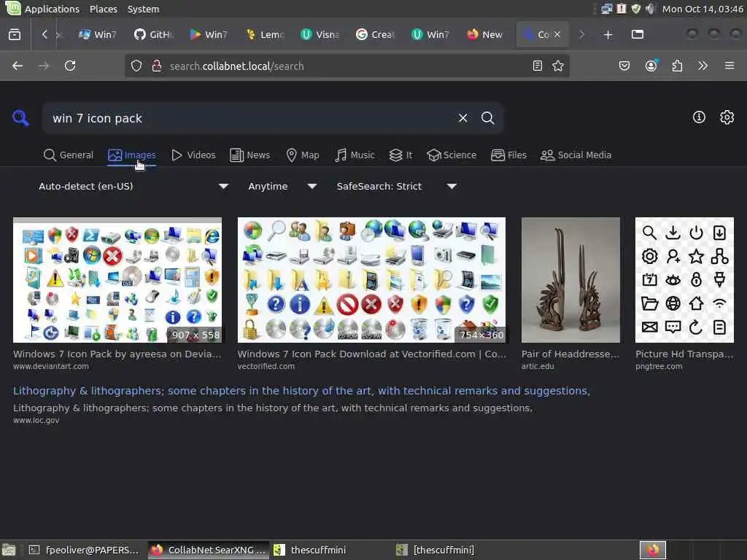
Task: Switch to the Social Media search category
Action: [576, 155]
